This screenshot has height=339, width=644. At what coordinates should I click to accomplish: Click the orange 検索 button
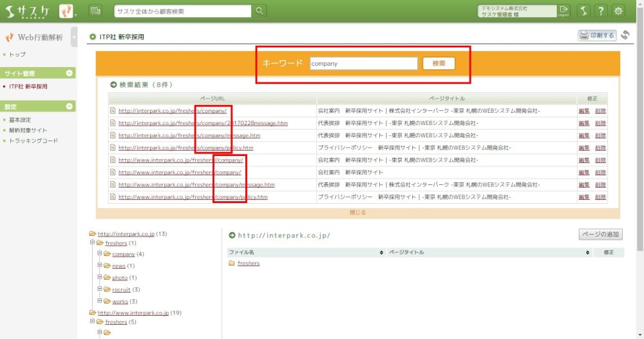coord(439,64)
